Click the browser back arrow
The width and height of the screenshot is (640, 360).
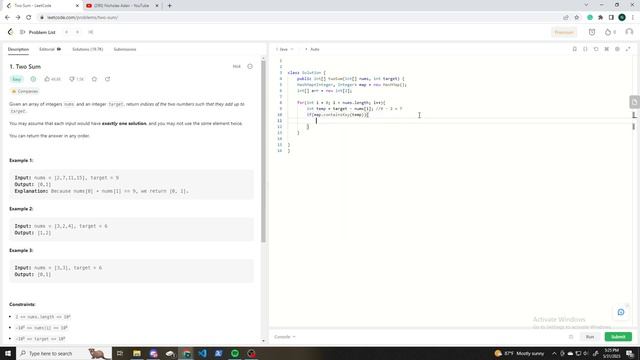7,18
